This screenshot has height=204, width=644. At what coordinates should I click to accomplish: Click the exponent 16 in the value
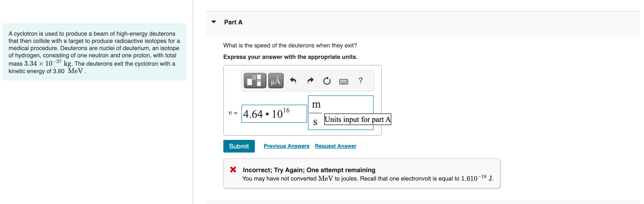[286, 110]
